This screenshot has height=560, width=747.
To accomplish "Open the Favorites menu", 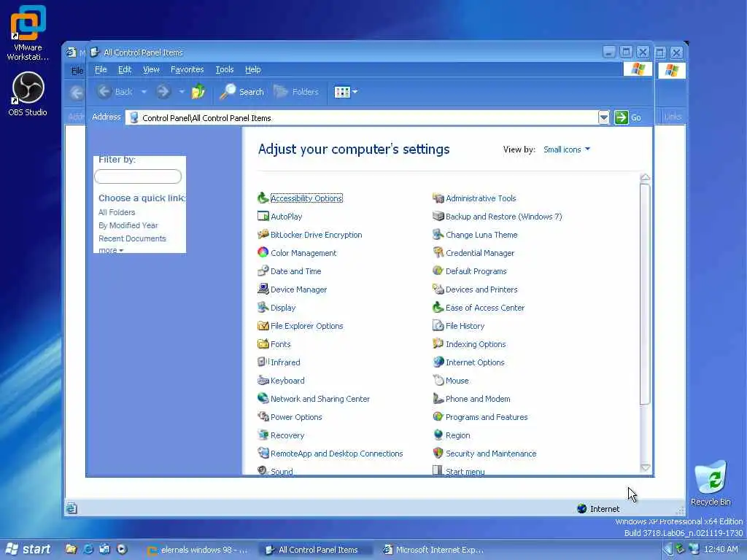I will (x=187, y=69).
